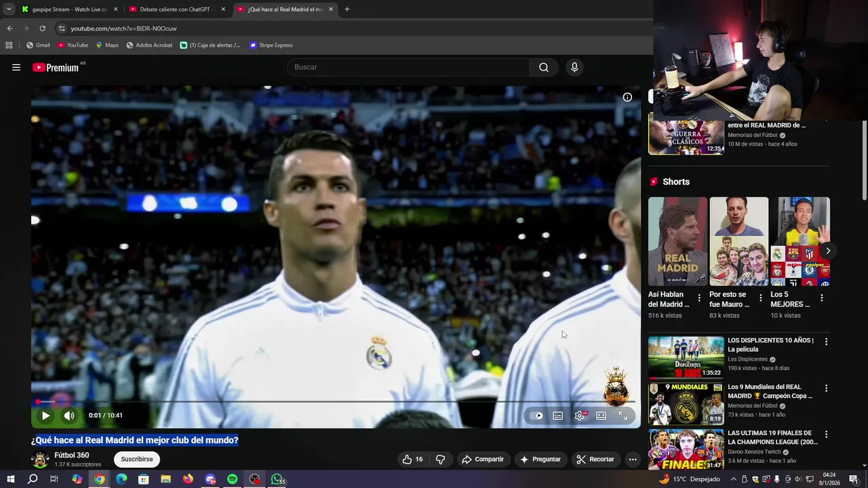
Task: Dislike the video
Action: point(440,459)
